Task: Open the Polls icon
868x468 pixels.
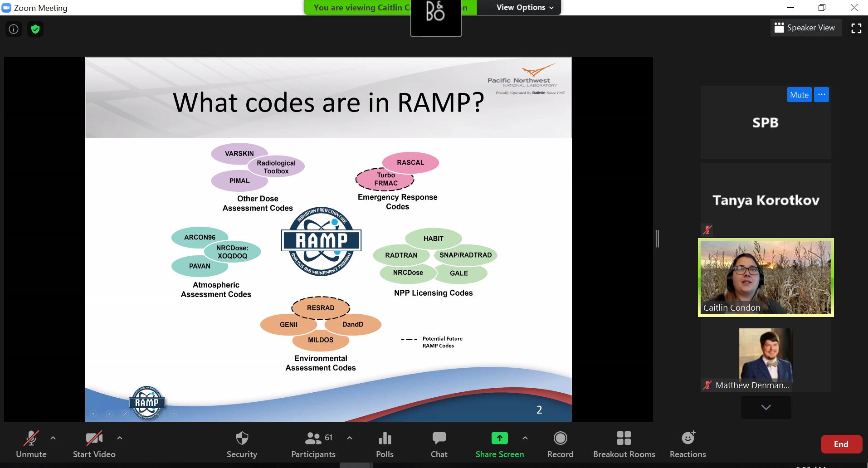Action: tap(385, 444)
